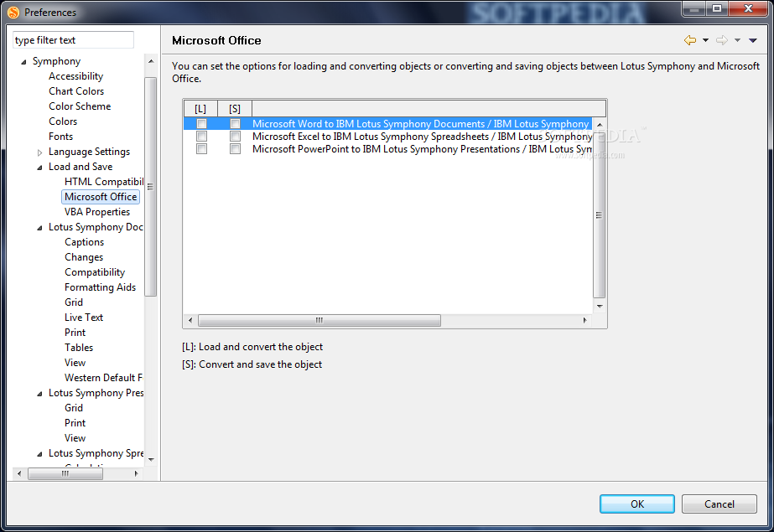This screenshot has width=774, height=532.
Task: Collapse the Symphony tree node
Action: coord(23,62)
